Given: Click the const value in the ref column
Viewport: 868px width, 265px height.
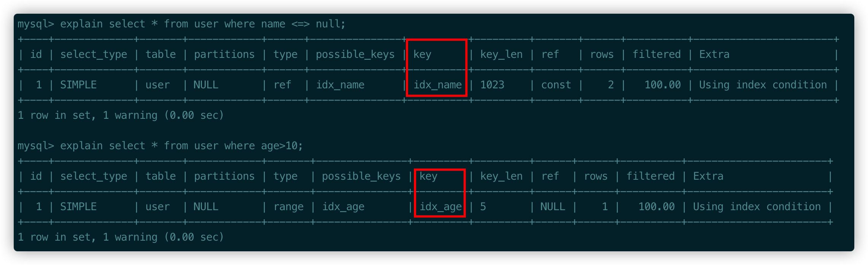Looking at the screenshot, I should click(556, 85).
